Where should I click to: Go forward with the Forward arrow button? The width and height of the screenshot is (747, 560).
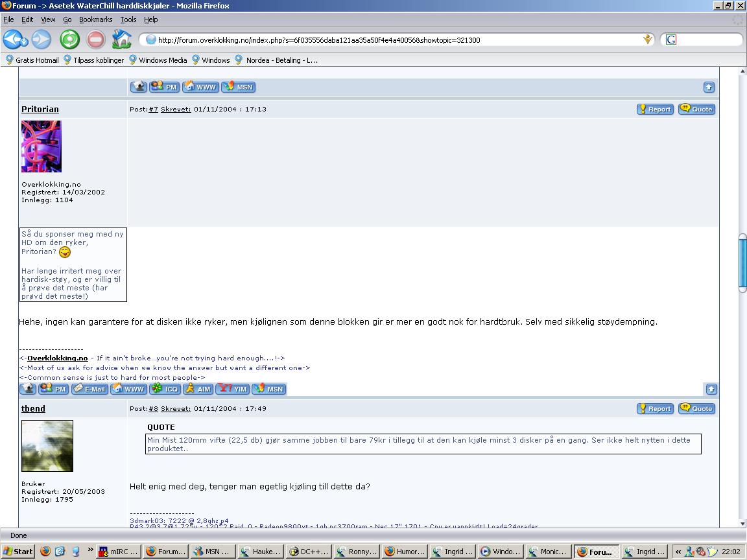[x=41, y=40]
